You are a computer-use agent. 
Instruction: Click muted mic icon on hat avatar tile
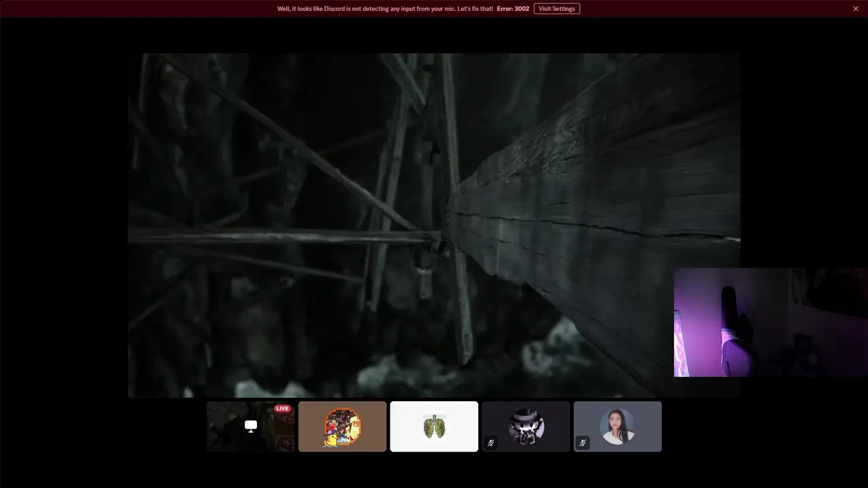click(491, 443)
